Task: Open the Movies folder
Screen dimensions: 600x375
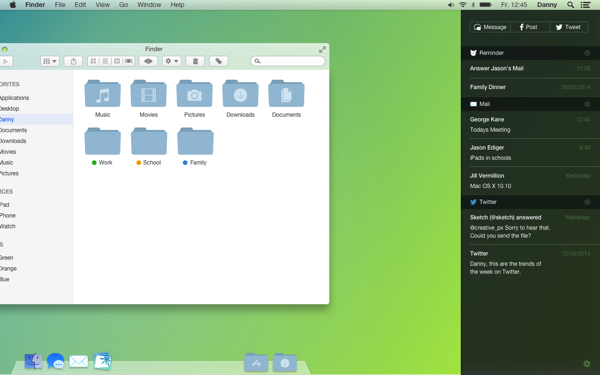Action: point(148,94)
